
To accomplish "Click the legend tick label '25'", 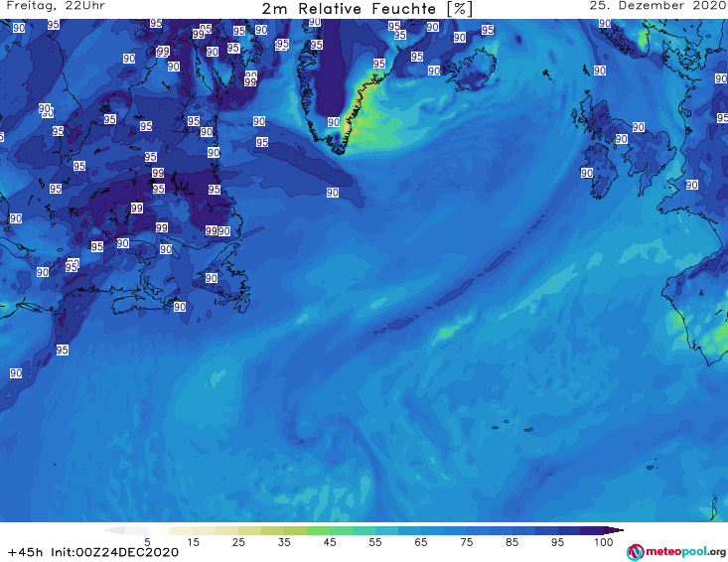I will point(238,542).
